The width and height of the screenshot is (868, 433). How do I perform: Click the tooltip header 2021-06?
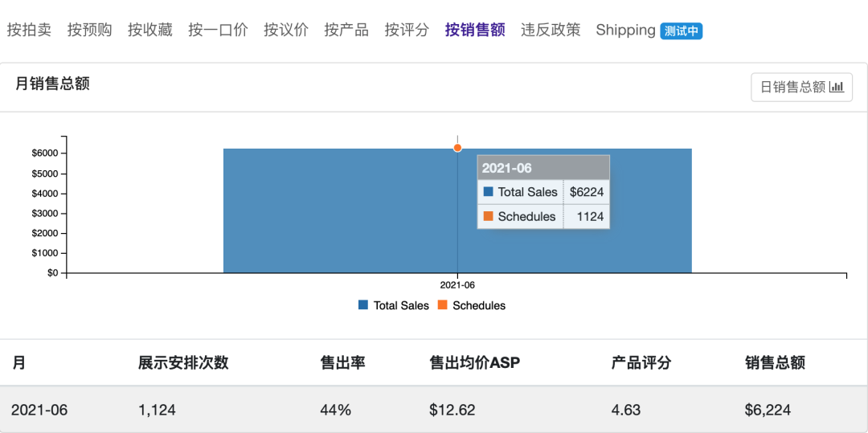543,168
